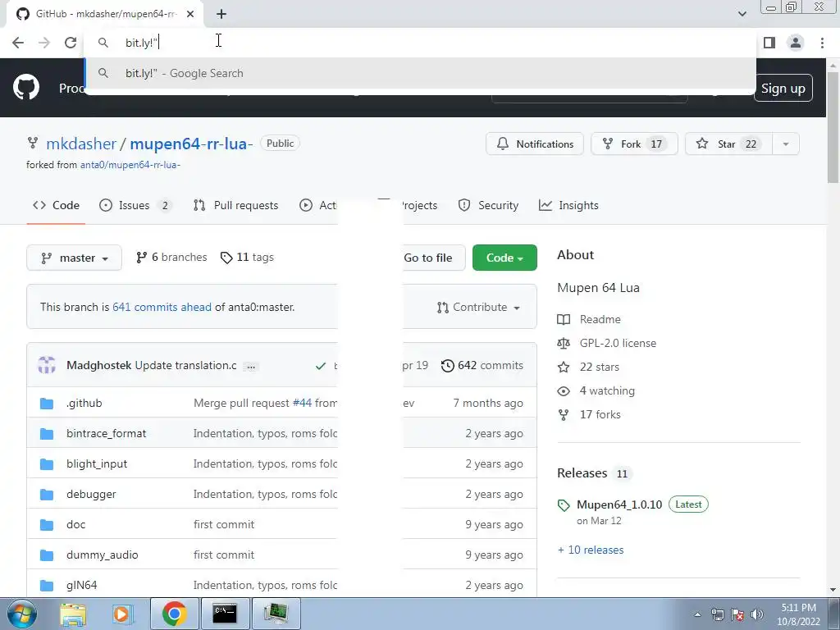Open Chrome tab search chevron
840x630 pixels.
click(742, 14)
